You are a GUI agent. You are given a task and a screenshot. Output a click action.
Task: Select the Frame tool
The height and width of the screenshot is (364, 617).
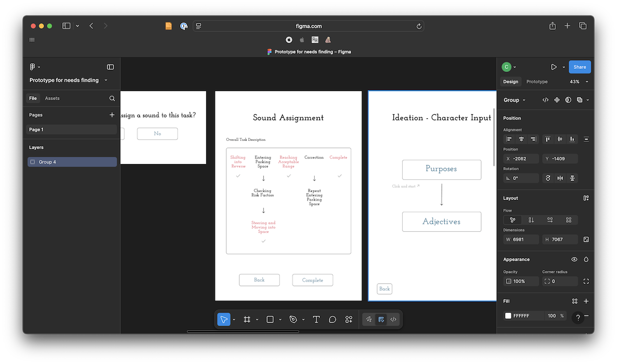247,319
